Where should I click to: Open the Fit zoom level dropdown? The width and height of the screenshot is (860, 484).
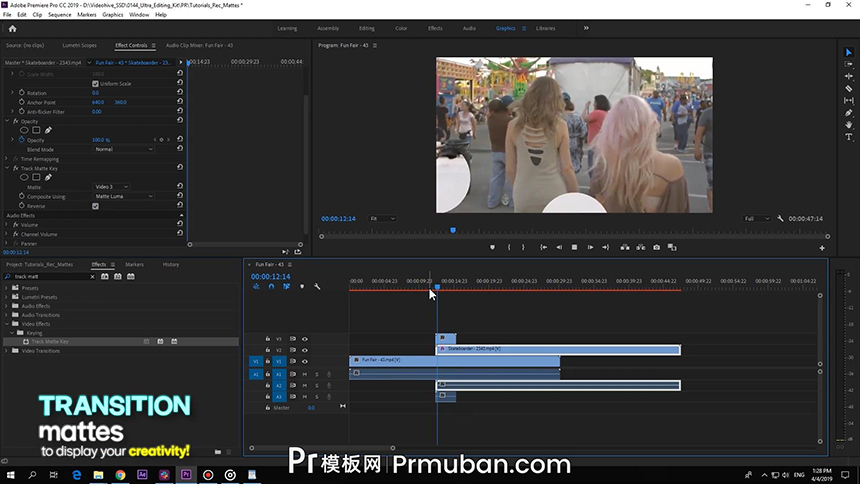point(382,218)
